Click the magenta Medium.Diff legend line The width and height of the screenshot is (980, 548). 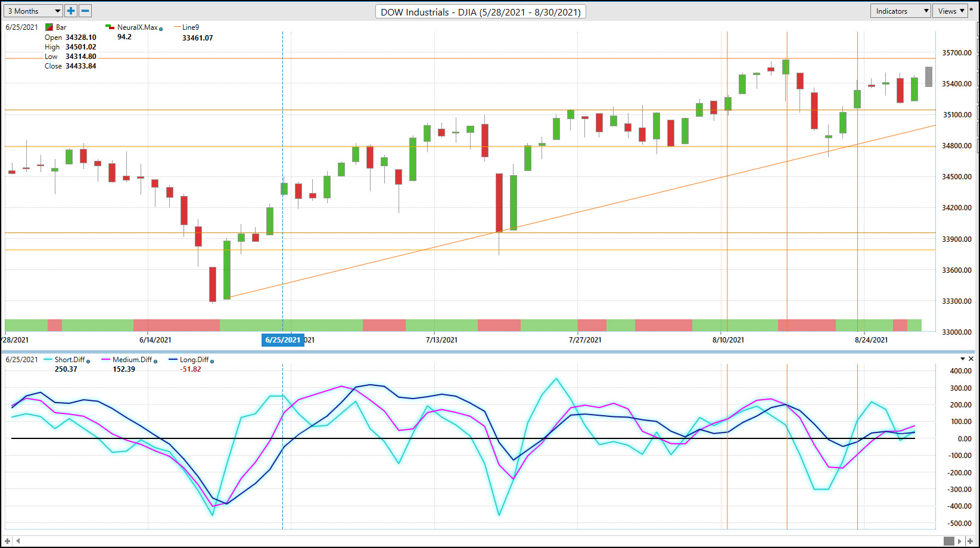click(107, 359)
